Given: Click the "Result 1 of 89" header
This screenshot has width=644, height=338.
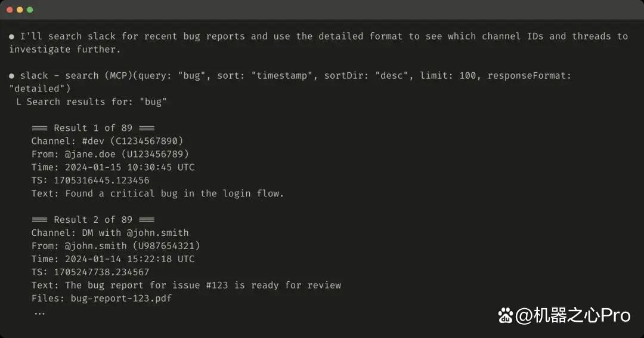Looking at the screenshot, I should [x=93, y=128].
